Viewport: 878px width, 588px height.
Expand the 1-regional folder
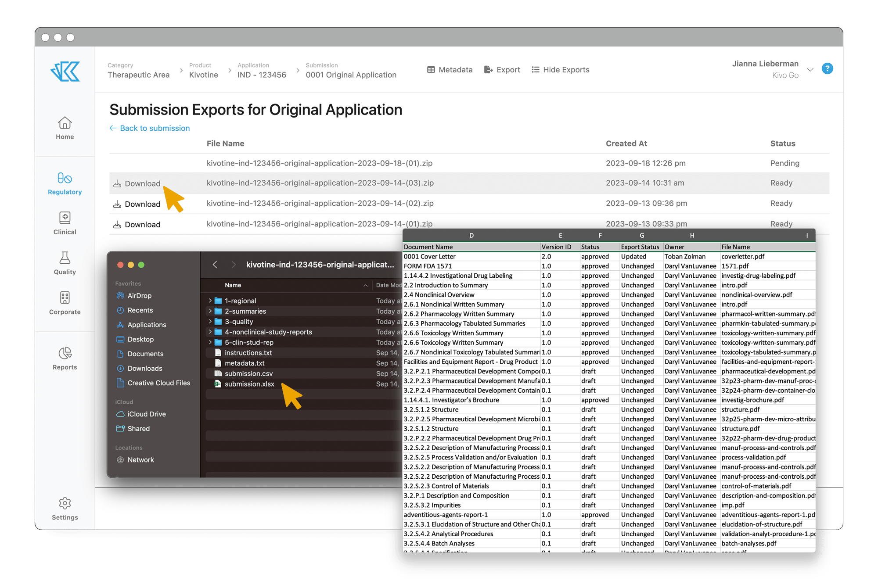[x=210, y=301]
